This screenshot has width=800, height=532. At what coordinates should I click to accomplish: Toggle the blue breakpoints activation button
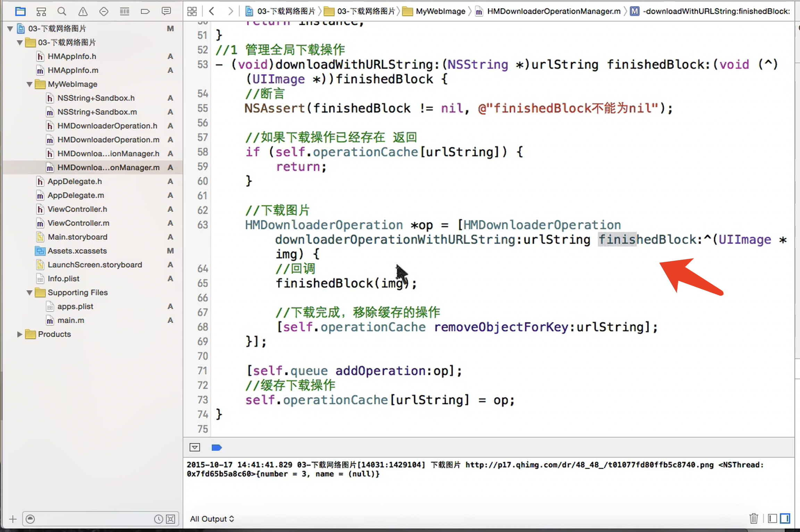[216, 448]
